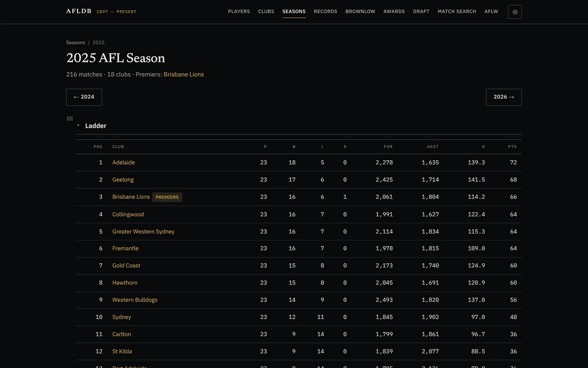Screen dimensions: 588x368
Task: Click the FOR column header
Action: tap(388, 147)
